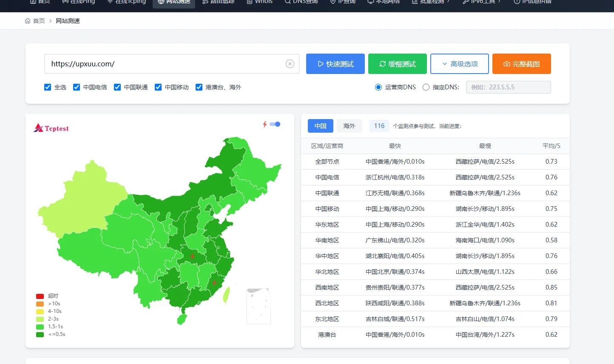Viewport: 614px width, 364px height.
Task: Click the red 超时 legend swatch
Action: pos(40,296)
